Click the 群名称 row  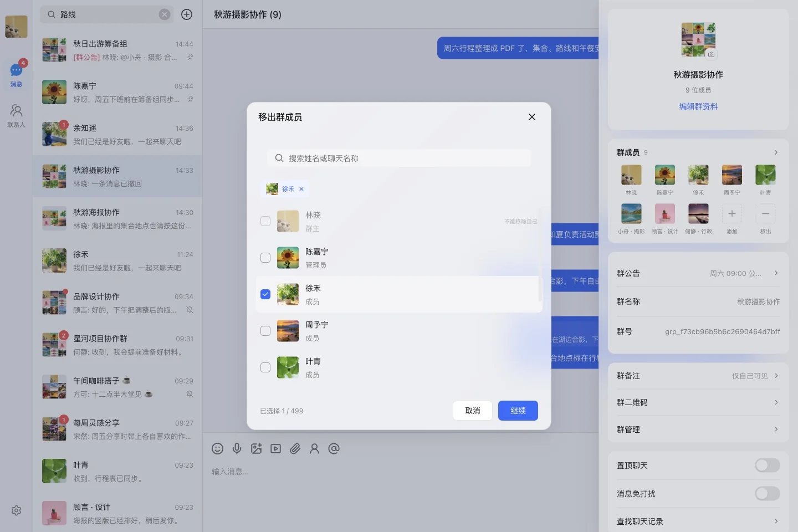click(x=698, y=301)
